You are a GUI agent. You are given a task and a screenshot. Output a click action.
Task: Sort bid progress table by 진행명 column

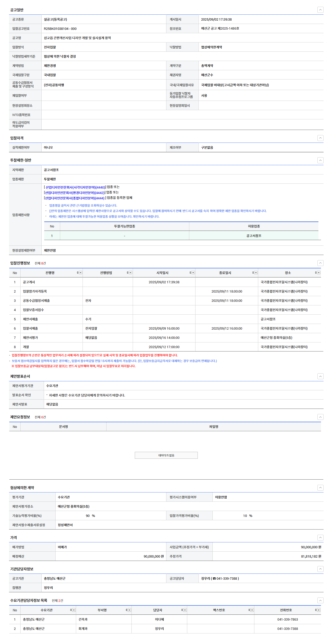pyautogui.click(x=78, y=272)
